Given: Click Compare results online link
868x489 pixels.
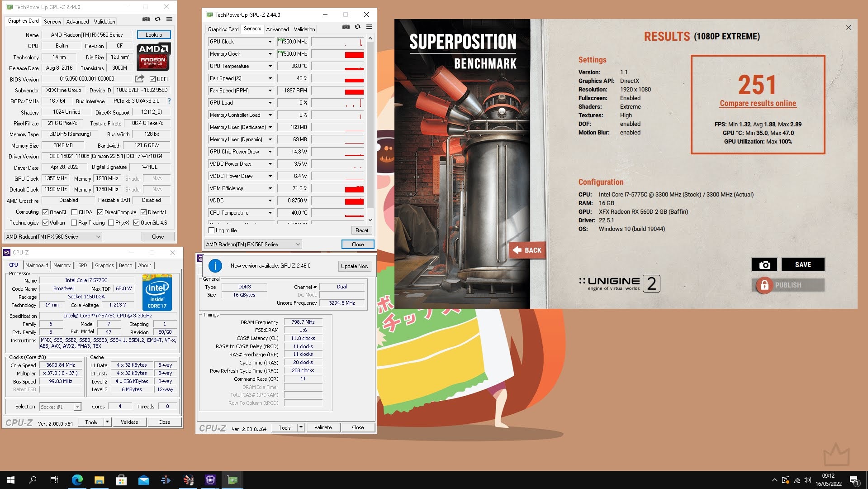Looking at the screenshot, I should tap(758, 103).
